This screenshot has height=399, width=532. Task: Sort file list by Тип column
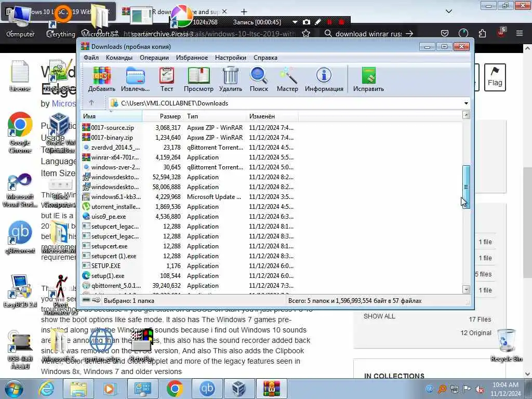pos(215,116)
